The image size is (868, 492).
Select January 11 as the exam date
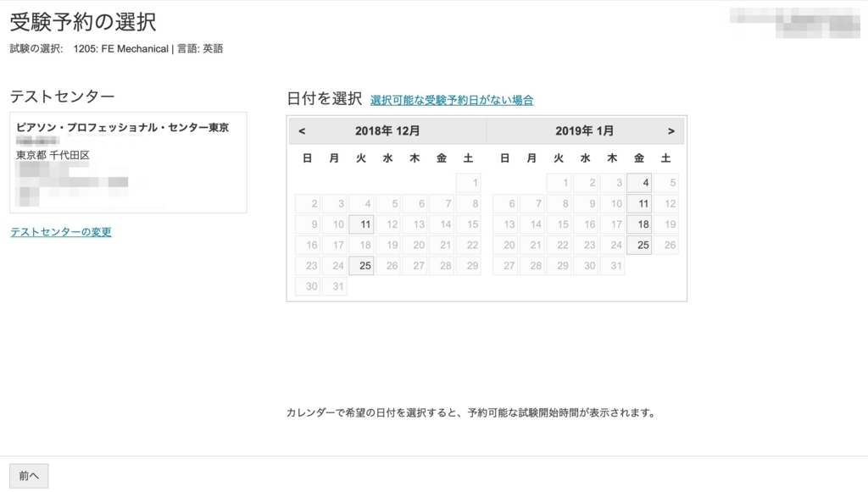(x=639, y=203)
